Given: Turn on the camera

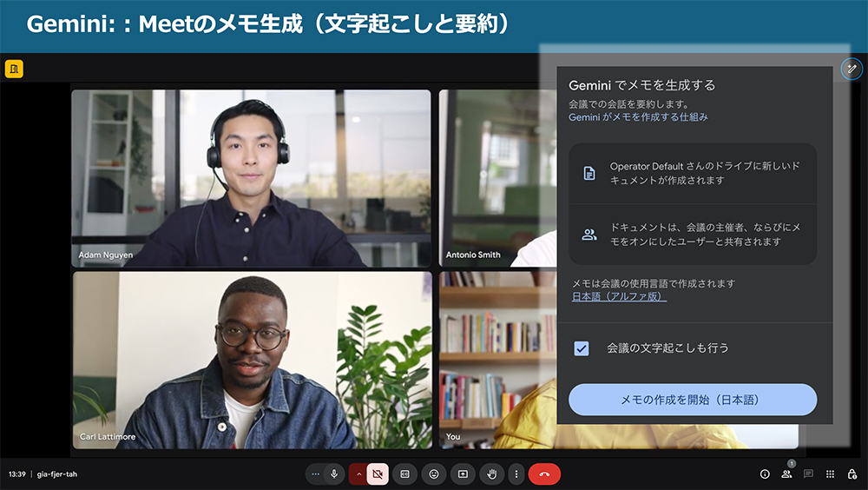Looking at the screenshot, I should coord(378,473).
